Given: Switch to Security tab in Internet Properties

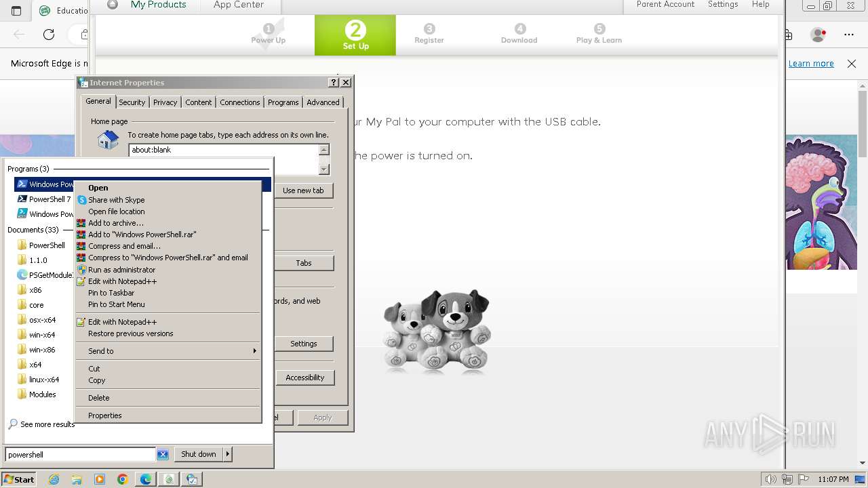Looking at the screenshot, I should click(132, 102).
